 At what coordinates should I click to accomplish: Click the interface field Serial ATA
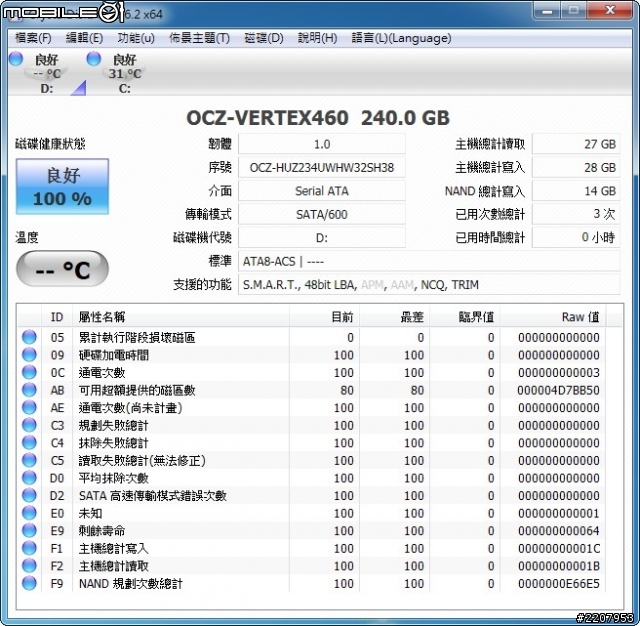[322, 191]
